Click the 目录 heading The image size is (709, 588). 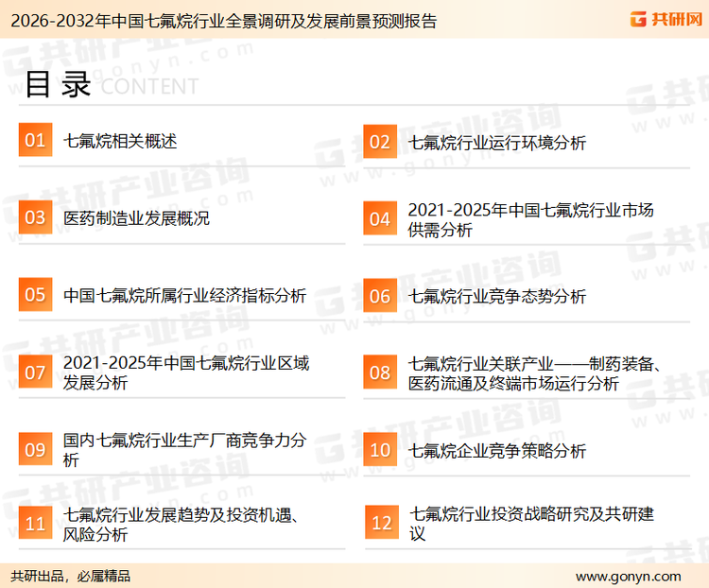coord(58,84)
